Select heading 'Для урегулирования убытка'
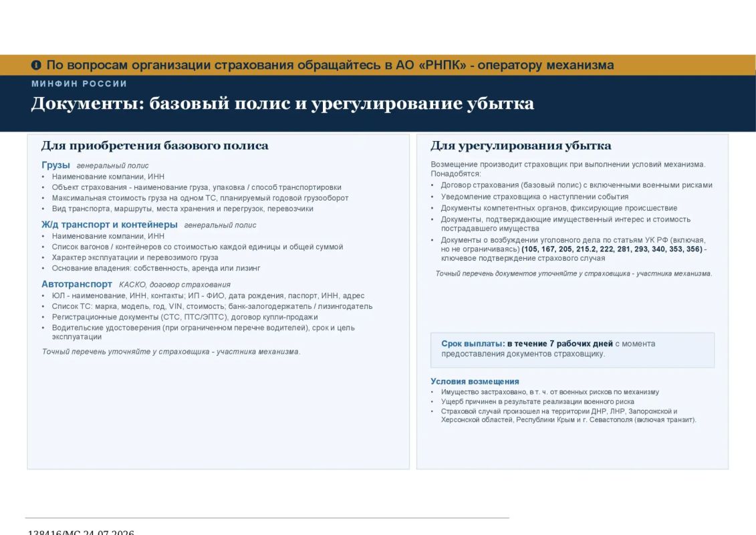 [521, 146]
